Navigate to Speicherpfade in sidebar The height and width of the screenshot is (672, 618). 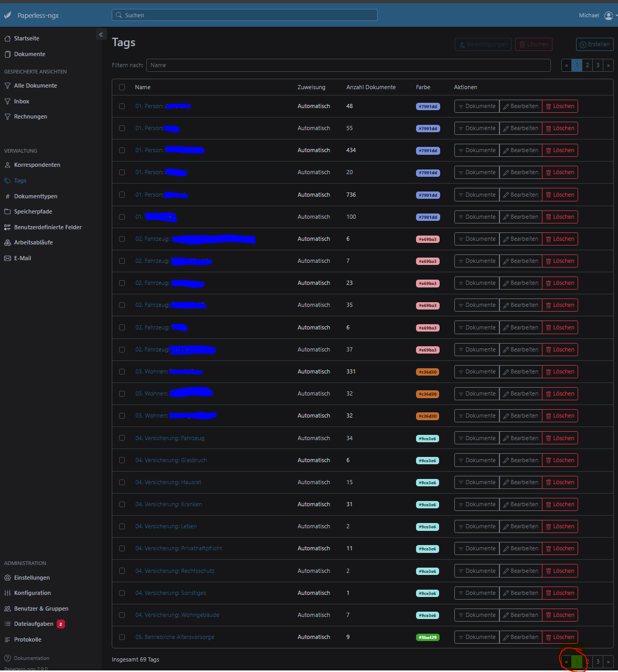[x=33, y=211]
